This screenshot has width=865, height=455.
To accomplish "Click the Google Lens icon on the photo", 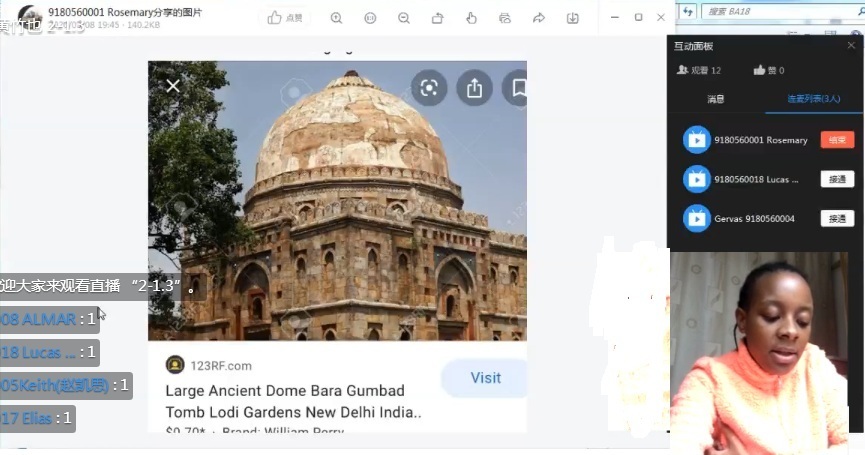I will coord(429,88).
